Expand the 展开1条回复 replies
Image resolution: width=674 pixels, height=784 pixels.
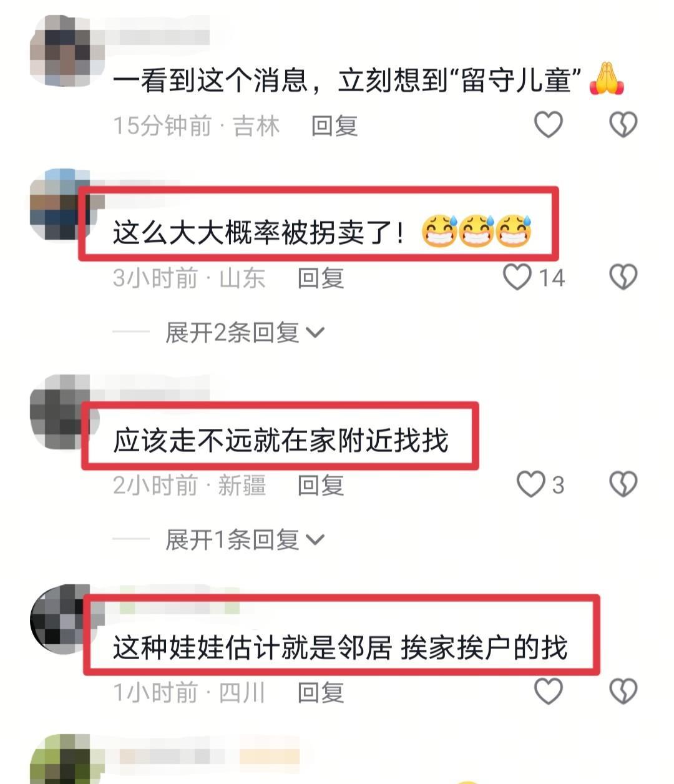click(245, 539)
